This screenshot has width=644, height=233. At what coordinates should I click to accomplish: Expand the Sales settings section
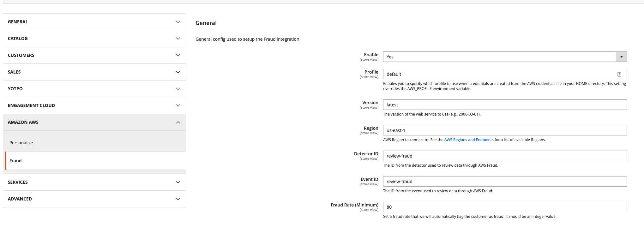point(94,72)
